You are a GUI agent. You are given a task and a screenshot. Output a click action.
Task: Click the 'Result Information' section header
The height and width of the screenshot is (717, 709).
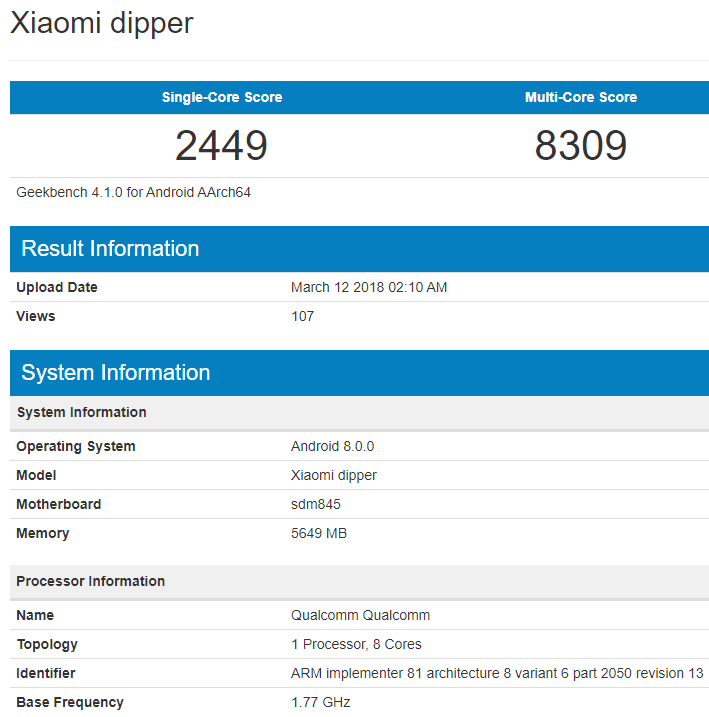tap(359, 249)
